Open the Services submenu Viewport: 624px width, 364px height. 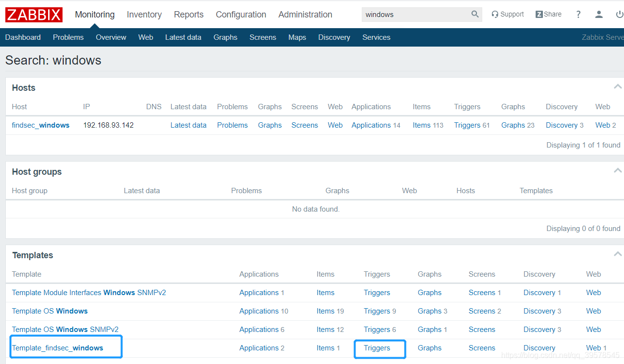pyautogui.click(x=376, y=37)
